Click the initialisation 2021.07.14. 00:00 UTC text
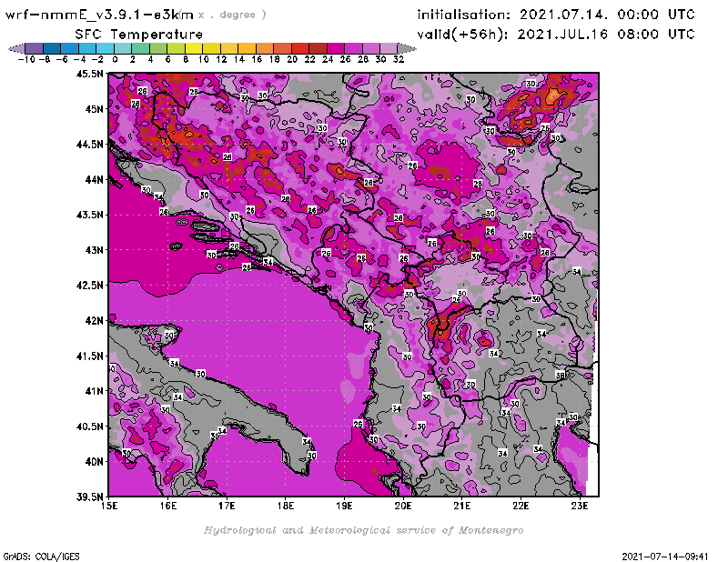This screenshot has height=562, width=728. point(556,15)
